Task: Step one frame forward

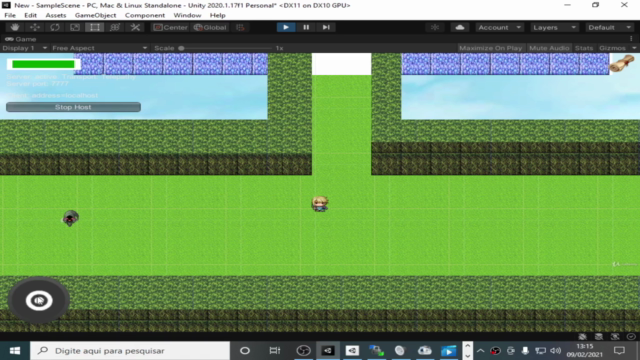Action: click(326, 27)
